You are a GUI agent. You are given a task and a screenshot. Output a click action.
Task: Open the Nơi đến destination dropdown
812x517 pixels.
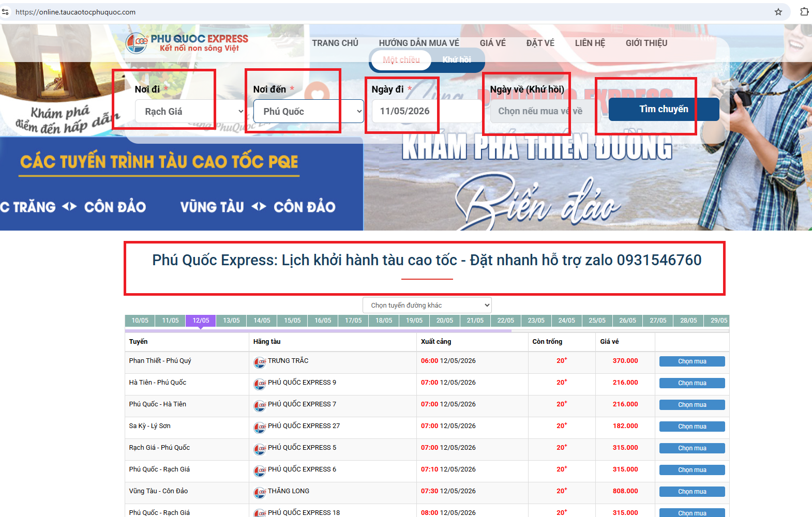click(309, 111)
